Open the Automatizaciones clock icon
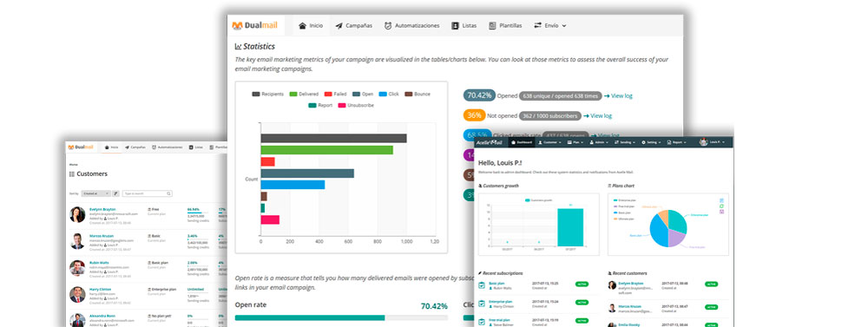 pos(388,25)
